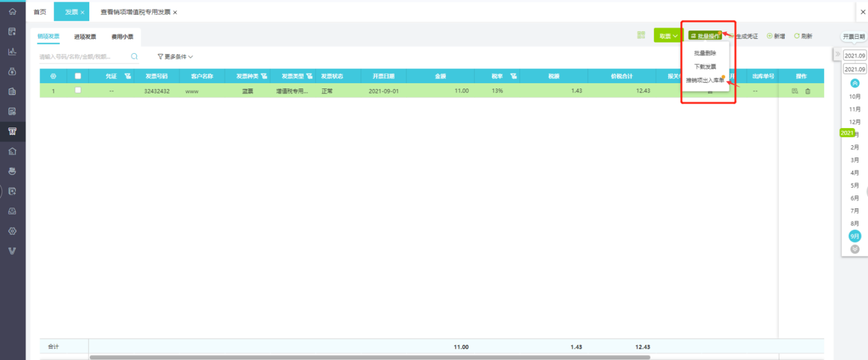Screen dimensions: 868x360
Task: Click the home icon in the left sidebar
Action: [x=12, y=12]
